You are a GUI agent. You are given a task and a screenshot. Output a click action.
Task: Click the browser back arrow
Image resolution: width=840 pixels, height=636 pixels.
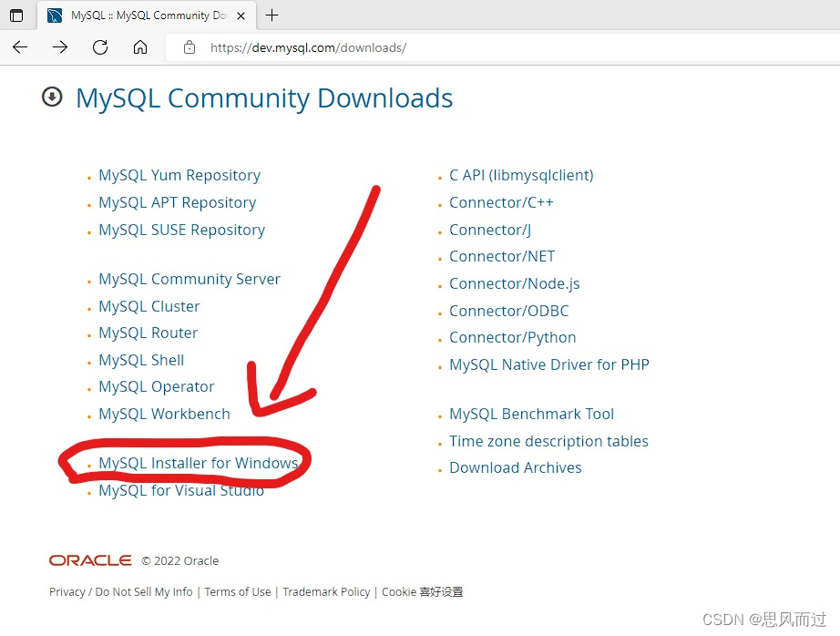(x=20, y=47)
